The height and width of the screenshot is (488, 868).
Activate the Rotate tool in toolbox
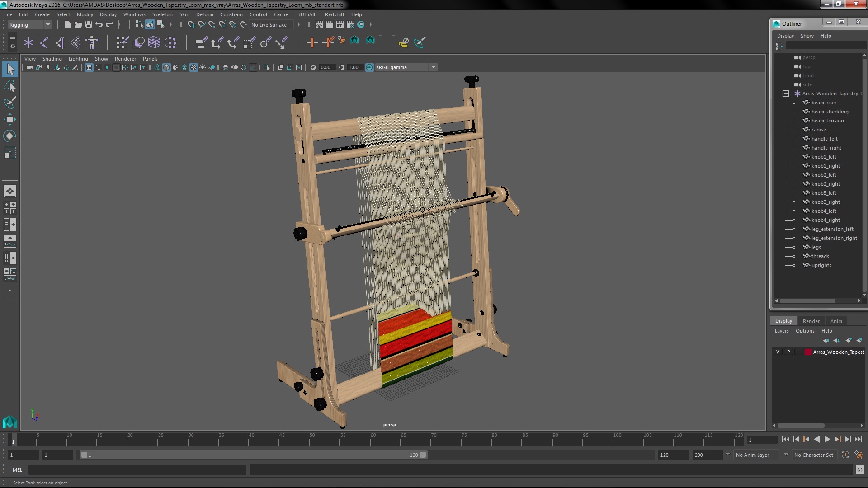pos(10,136)
